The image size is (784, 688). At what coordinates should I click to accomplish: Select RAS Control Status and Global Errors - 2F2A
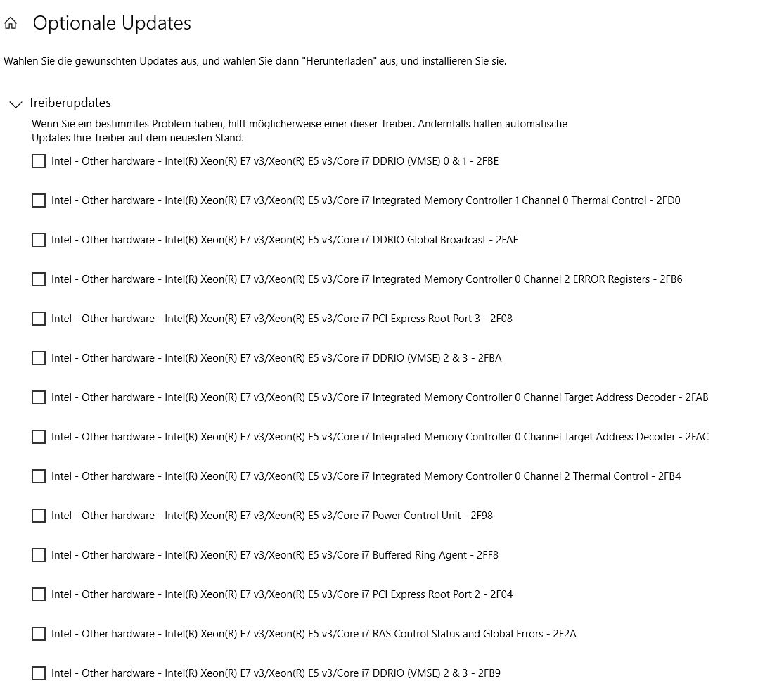[x=39, y=634]
